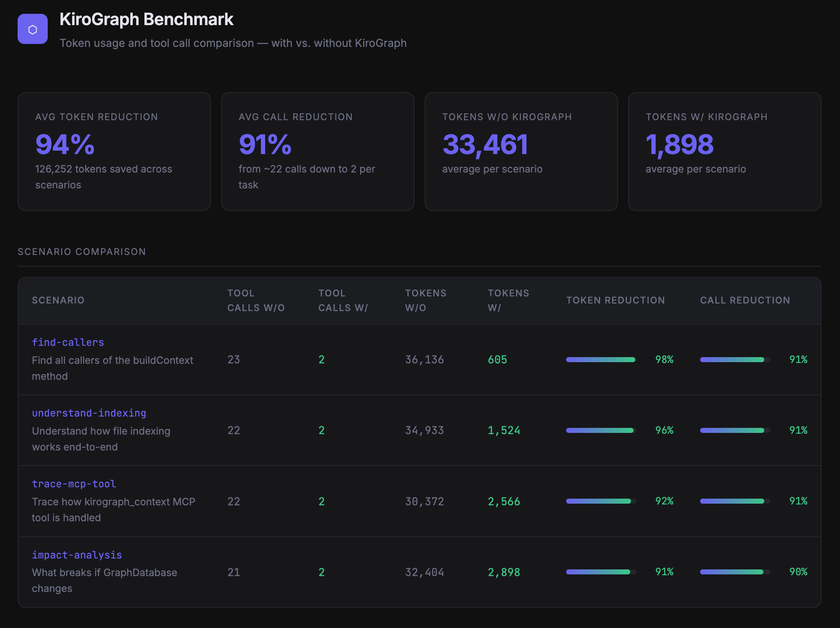Click the trace-mcp-tool call reduction progress bar

point(735,501)
